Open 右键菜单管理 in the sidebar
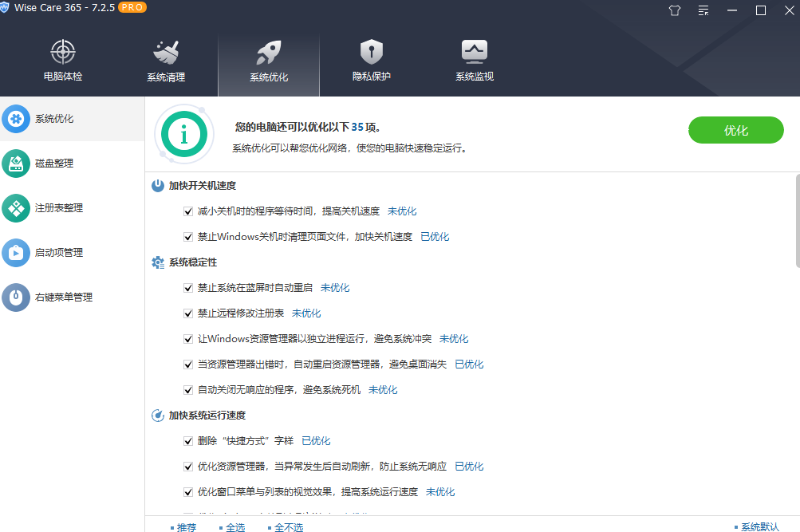 [63, 298]
